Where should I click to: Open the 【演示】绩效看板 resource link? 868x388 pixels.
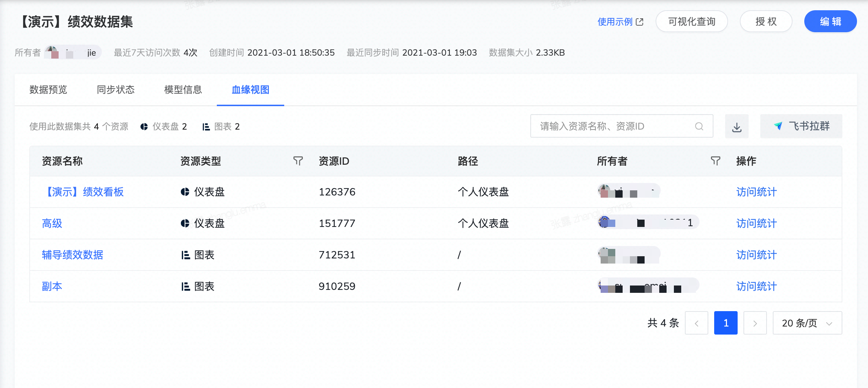pyautogui.click(x=83, y=192)
